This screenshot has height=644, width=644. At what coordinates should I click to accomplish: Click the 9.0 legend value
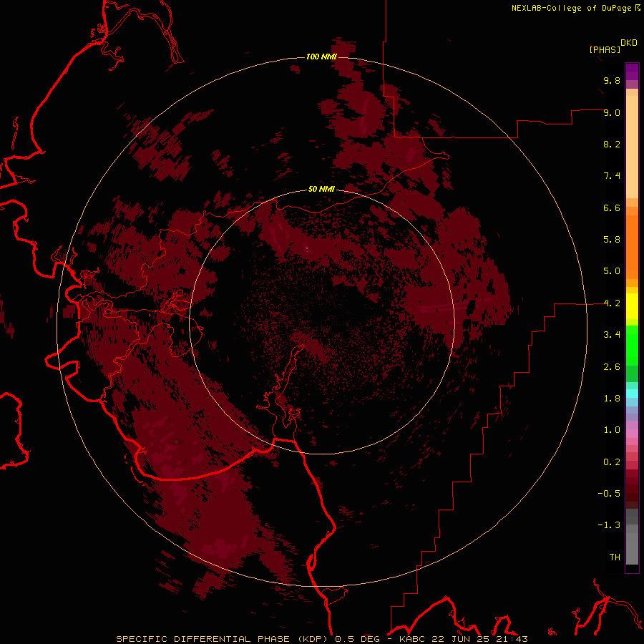(612, 112)
